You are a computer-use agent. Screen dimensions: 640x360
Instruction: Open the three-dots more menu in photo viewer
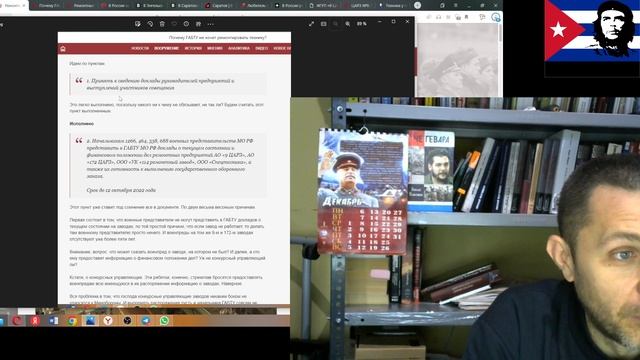pyautogui.click(x=211, y=24)
